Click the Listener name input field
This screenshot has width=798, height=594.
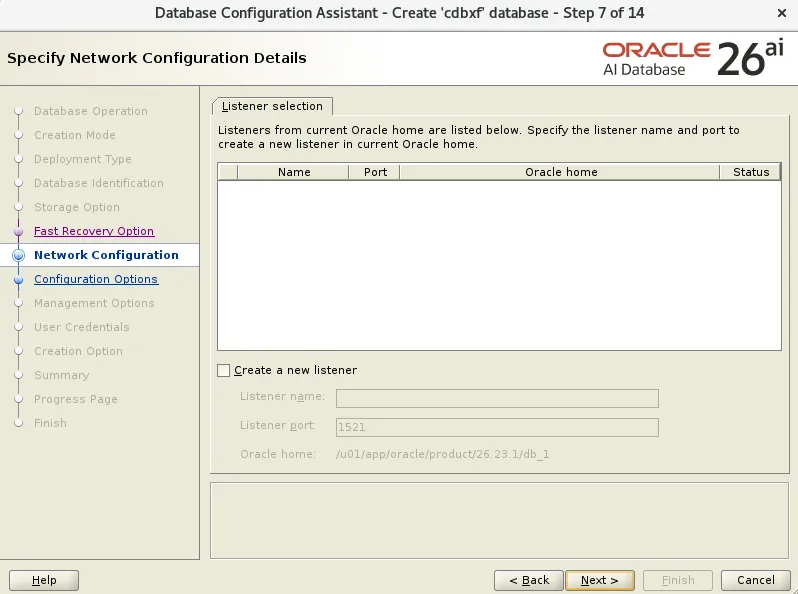pos(497,398)
